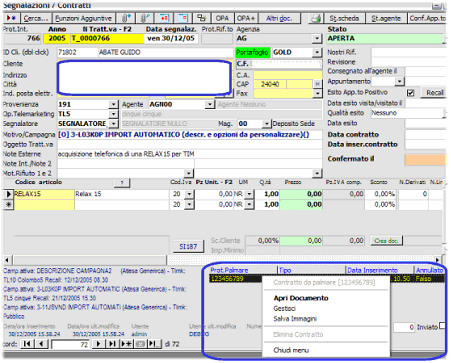Click Elimina Contratto menu entry

pos(298,334)
